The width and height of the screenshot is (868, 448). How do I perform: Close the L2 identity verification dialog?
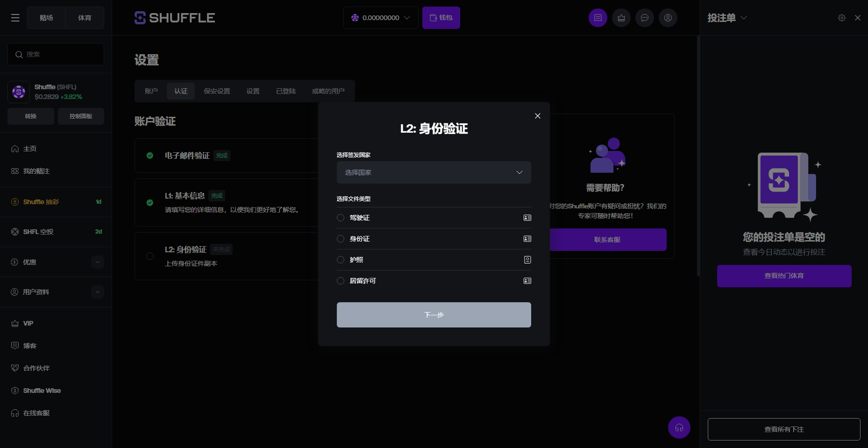point(538,116)
